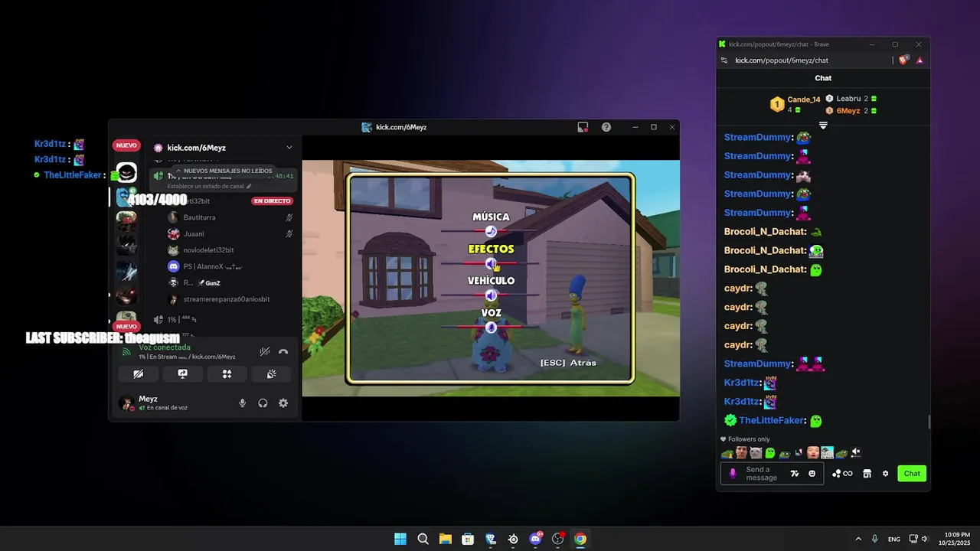Click 6Meyz in gifter leaderboard
The height and width of the screenshot is (551, 980).
(x=848, y=111)
